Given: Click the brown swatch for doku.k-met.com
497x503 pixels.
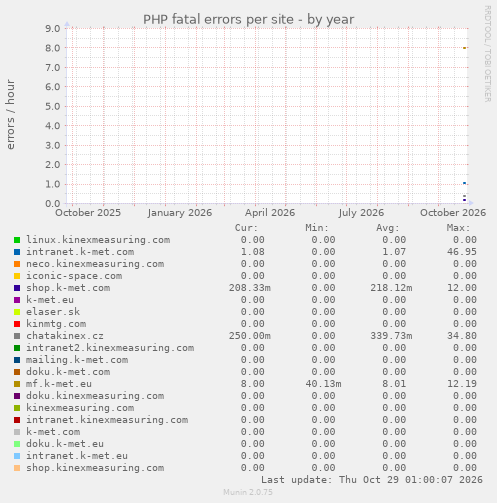Looking at the screenshot, I should click(17, 372).
